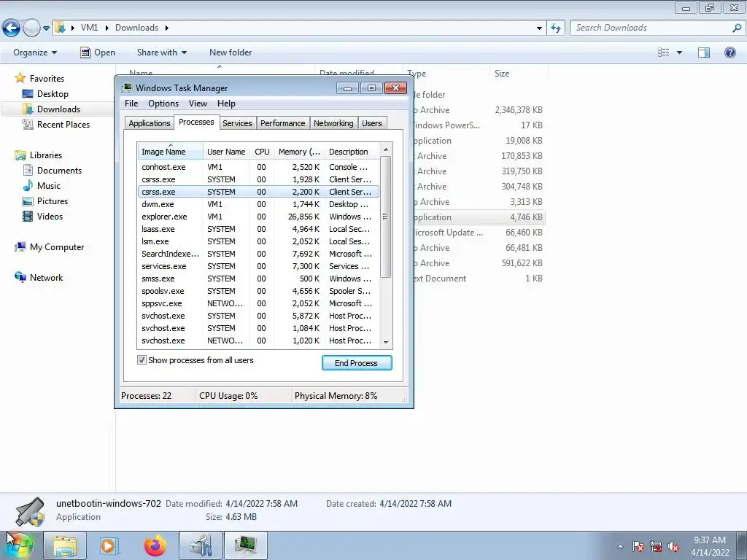
Task: Open the view options dropdown arrow
Action: click(679, 52)
